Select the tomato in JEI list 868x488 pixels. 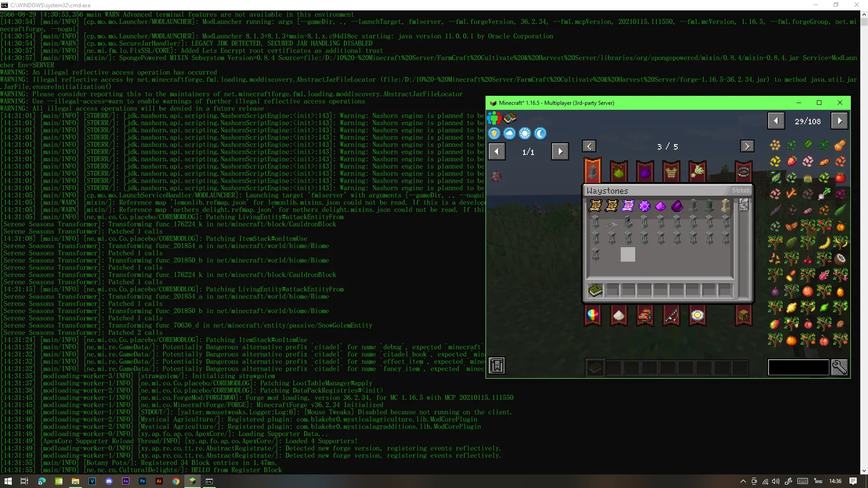[x=840, y=178]
